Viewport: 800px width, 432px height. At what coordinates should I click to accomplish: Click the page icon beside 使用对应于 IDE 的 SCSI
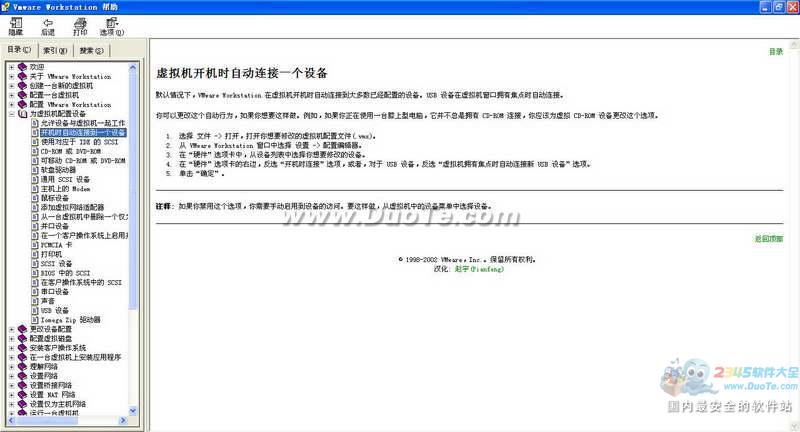click(35, 142)
